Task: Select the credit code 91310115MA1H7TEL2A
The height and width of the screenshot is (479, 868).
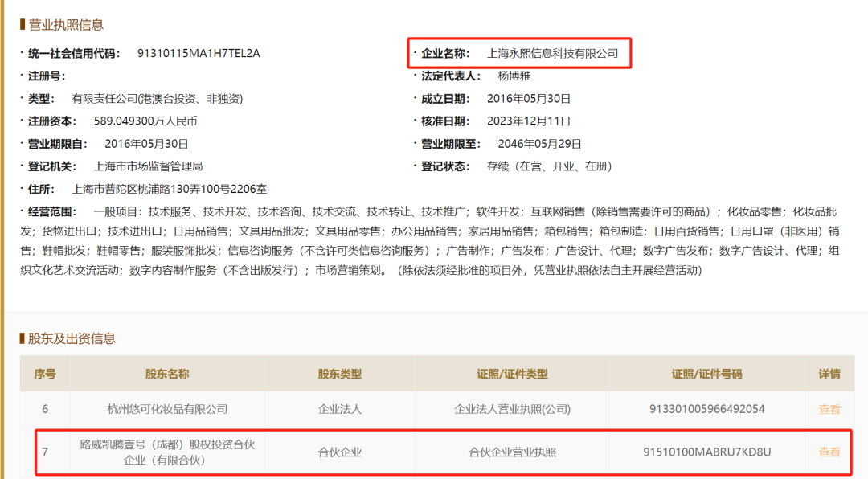Action: click(x=199, y=53)
